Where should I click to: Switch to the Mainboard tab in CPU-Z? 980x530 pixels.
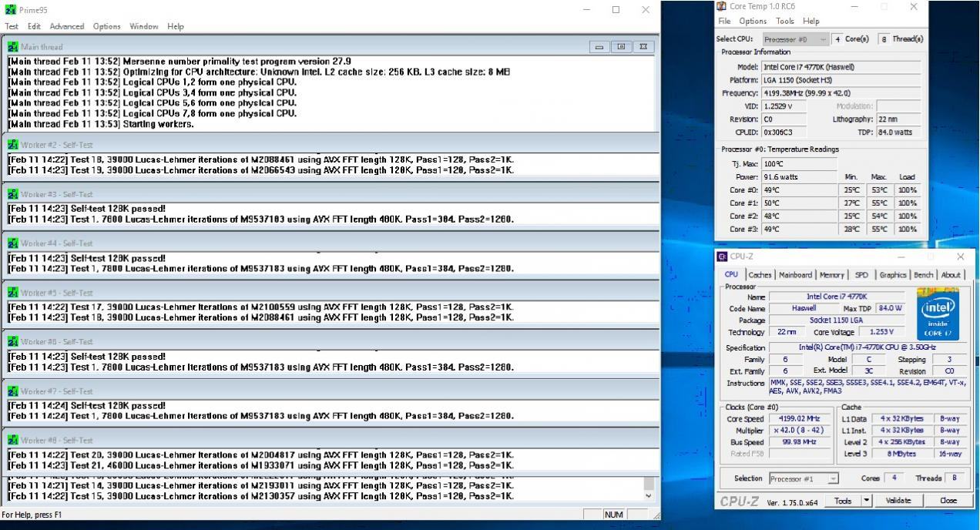(x=795, y=275)
